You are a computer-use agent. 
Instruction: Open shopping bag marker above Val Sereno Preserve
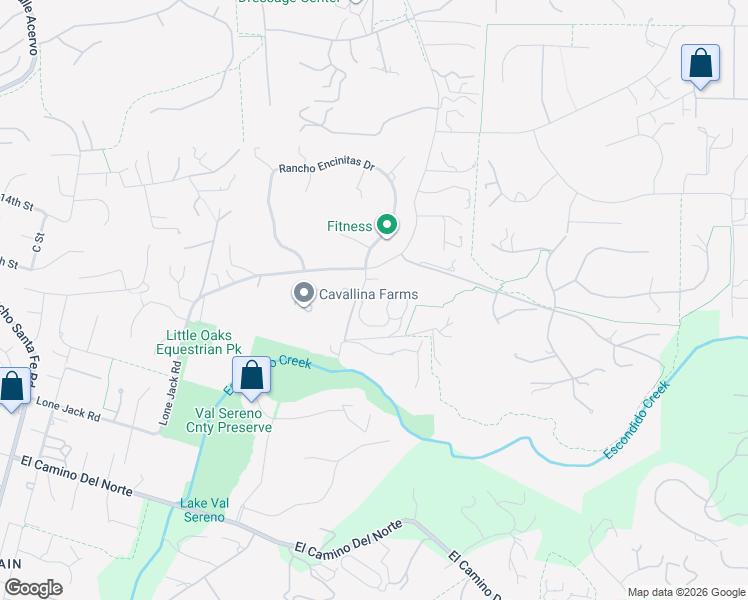pyautogui.click(x=251, y=378)
